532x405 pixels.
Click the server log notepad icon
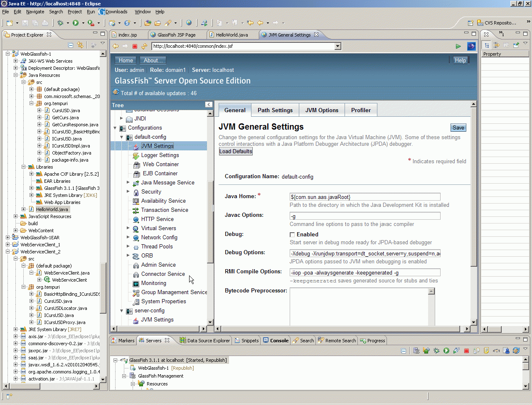[486, 351]
